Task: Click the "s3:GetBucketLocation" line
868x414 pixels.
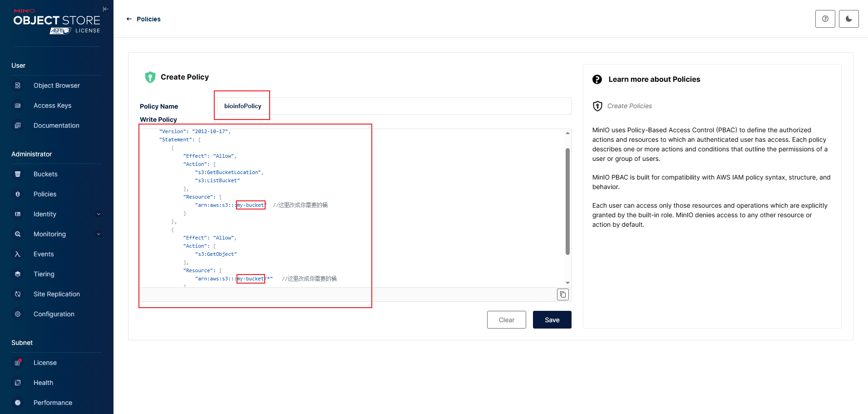Action: 229,172
